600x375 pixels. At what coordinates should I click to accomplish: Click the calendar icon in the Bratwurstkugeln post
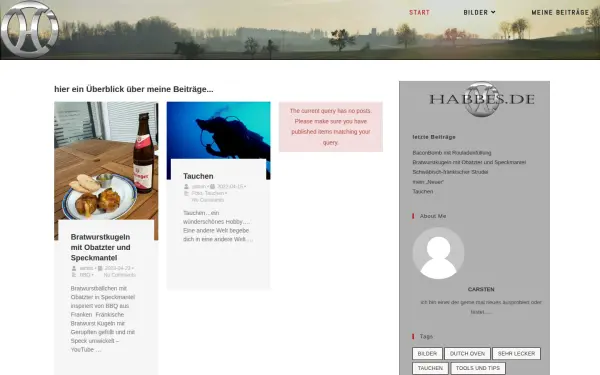tap(100, 268)
